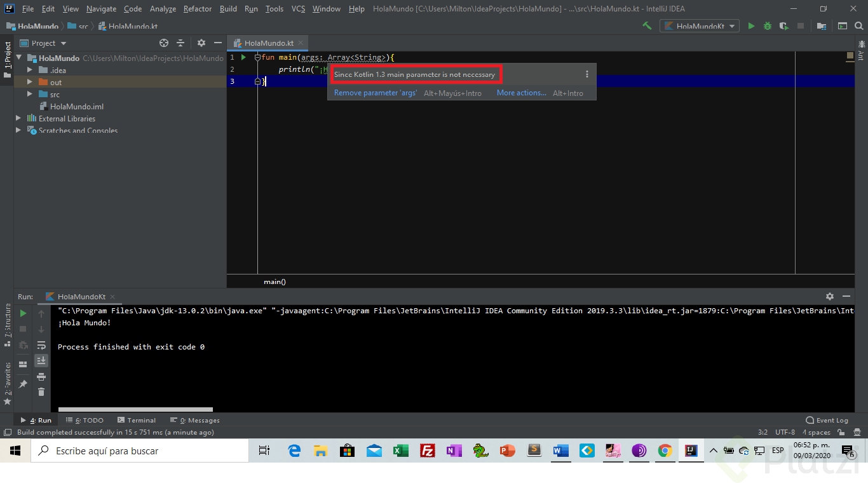
Task: Toggle the Event Log tool window
Action: point(827,420)
